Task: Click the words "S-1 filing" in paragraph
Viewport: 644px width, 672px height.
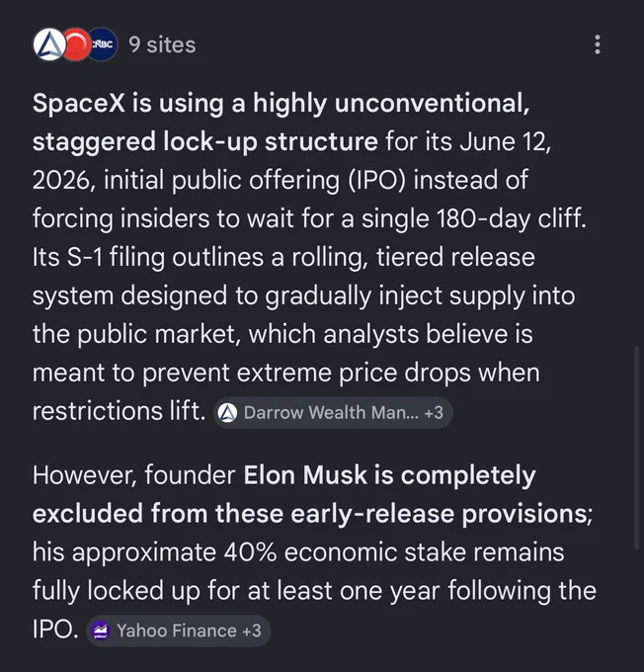Action: [116, 258]
